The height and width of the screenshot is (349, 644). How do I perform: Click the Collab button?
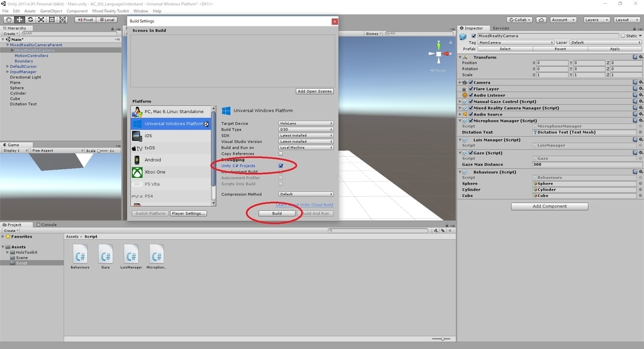(520, 19)
